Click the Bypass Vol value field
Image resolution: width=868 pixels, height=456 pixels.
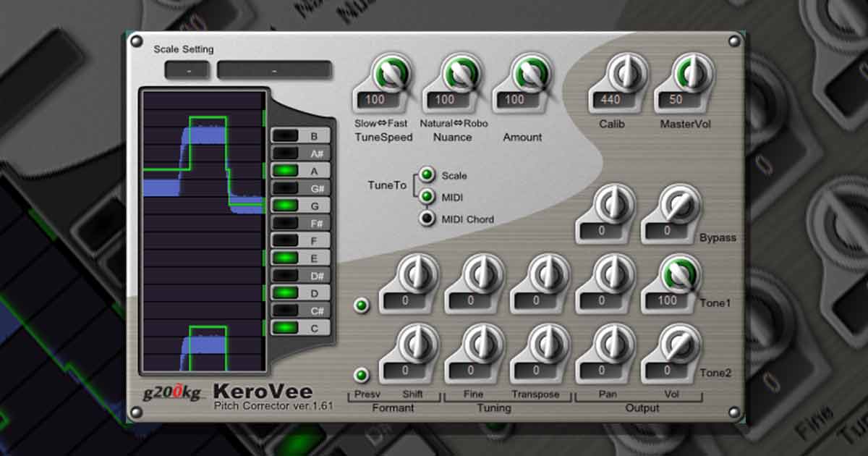(x=669, y=232)
